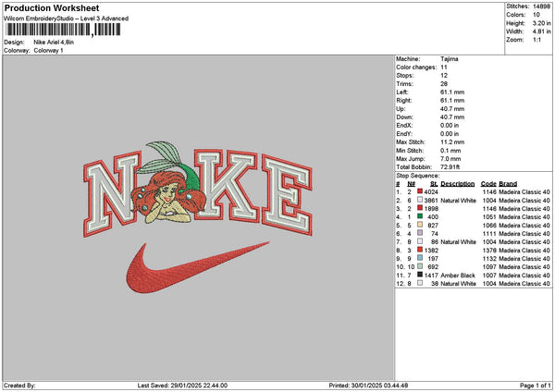This screenshot has width=555, height=392.
Task: Click the Left value 61.1 mm
Action: [x=452, y=92]
